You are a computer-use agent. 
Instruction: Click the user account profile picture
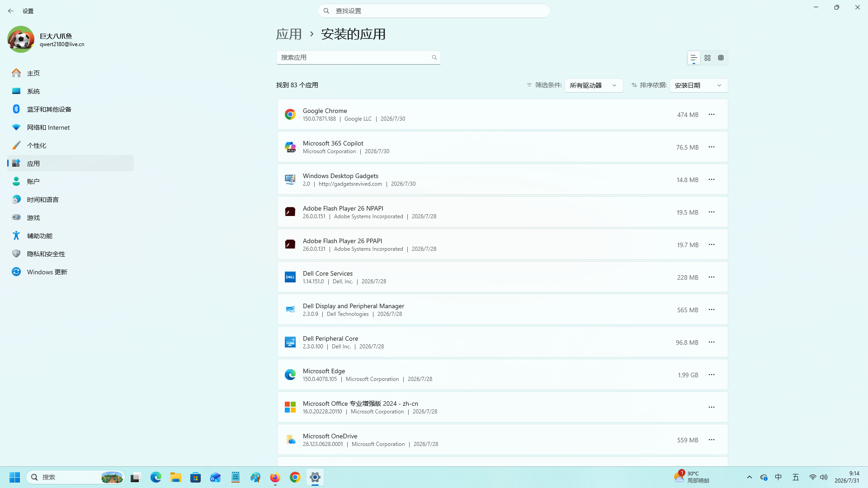click(x=21, y=39)
